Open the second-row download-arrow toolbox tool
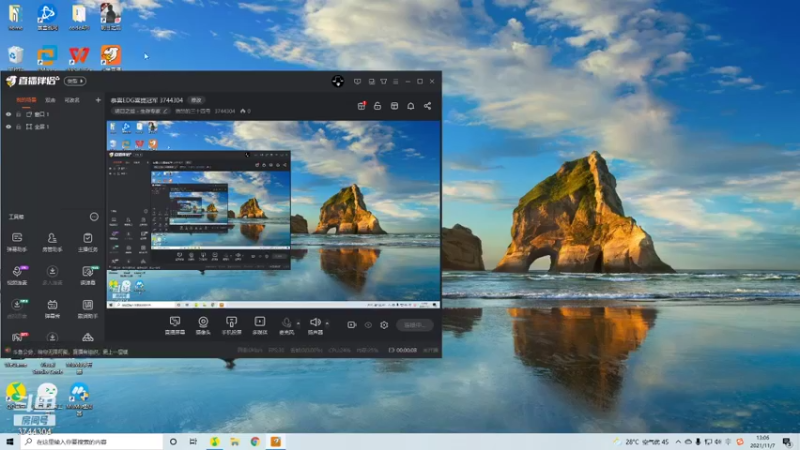This screenshot has width=800, height=450. pos(52,276)
